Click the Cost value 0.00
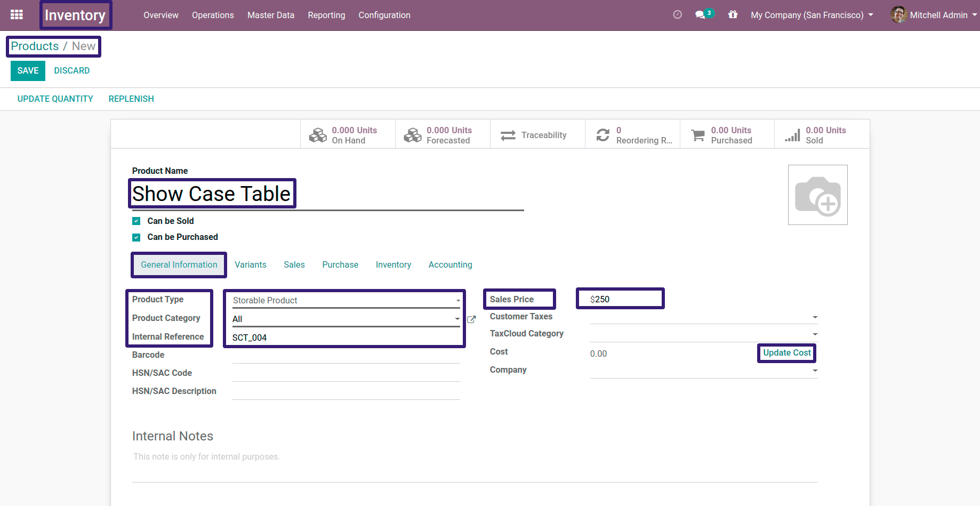Screen dimensions: 980x506 (x=598, y=354)
